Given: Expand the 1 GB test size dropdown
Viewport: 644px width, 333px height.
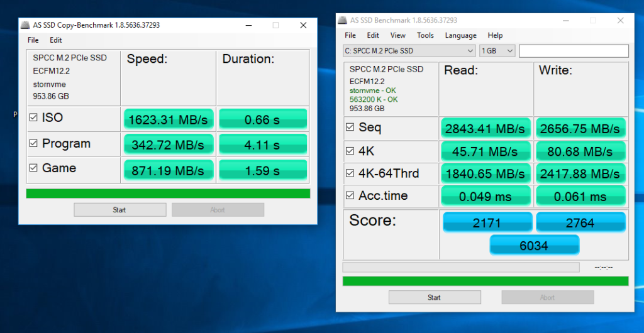Looking at the screenshot, I should (x=497, y=51).
